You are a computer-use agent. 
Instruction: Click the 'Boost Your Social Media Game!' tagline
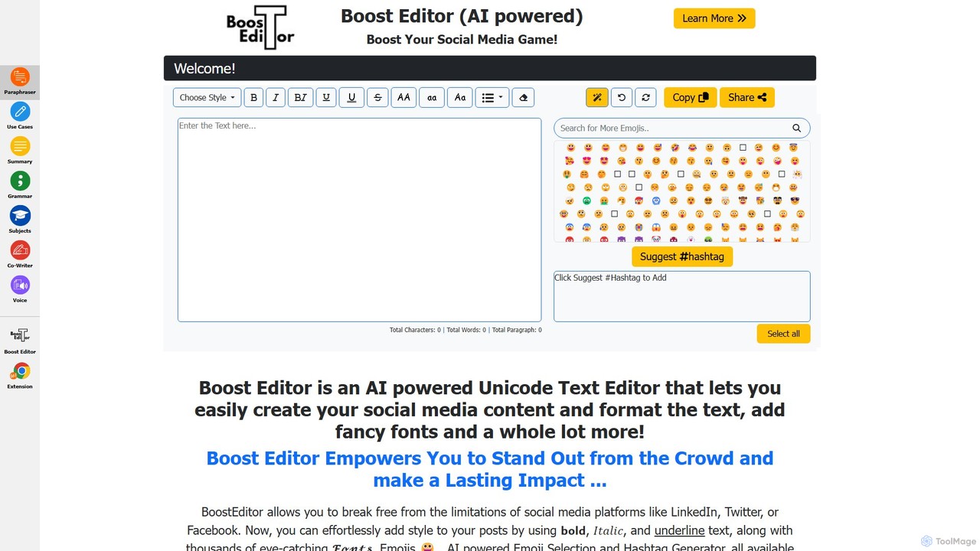pyautogui.click(x=462, y=39)
